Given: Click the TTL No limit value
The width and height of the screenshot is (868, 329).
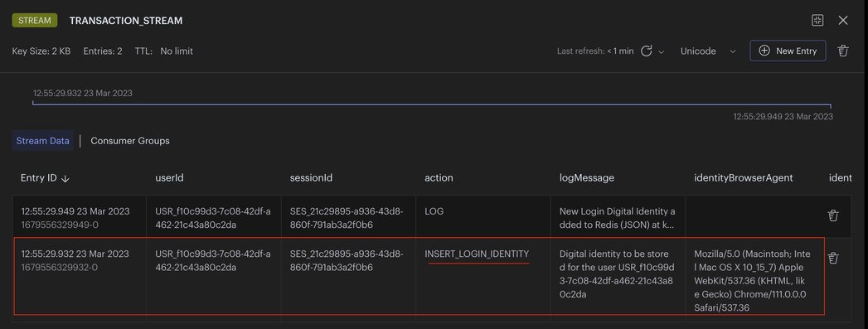Looking at the screenshot, I should 177,51.
